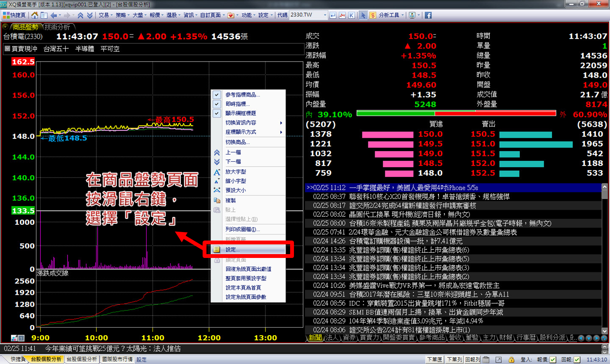The height and width of the screenshot is (364, 610).
Task: Click the dollar sign trading icon
Action: coord(373,15)
